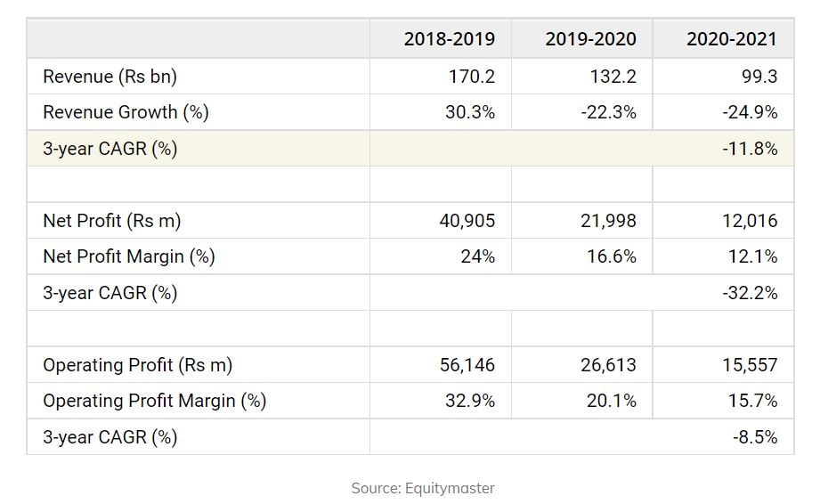
Task: Select the highlighted -11.8% CAGR cell
Action: [750, 149]
